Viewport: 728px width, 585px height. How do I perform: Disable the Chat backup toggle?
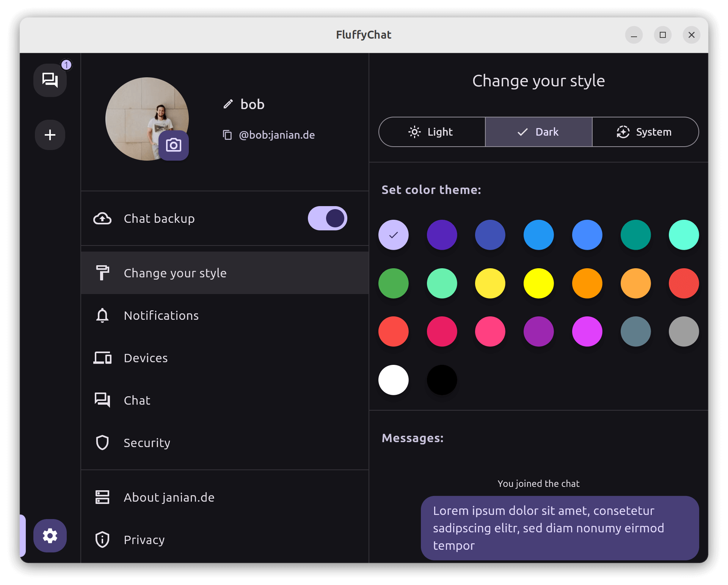[x=327, y=218]
